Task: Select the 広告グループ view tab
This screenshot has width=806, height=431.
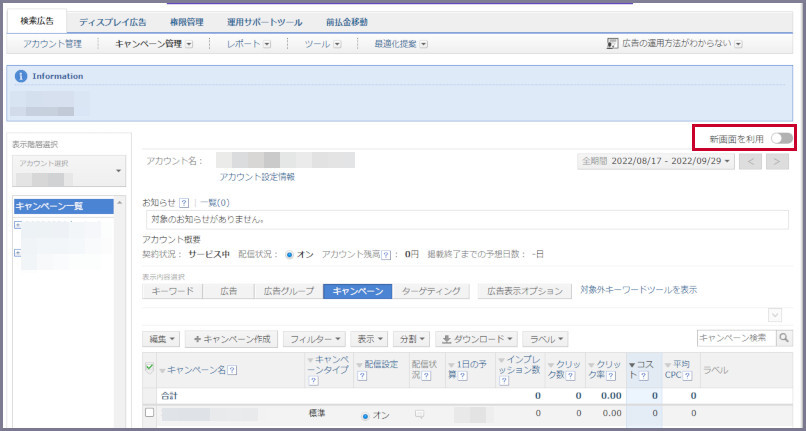Action: coord(285,291)
